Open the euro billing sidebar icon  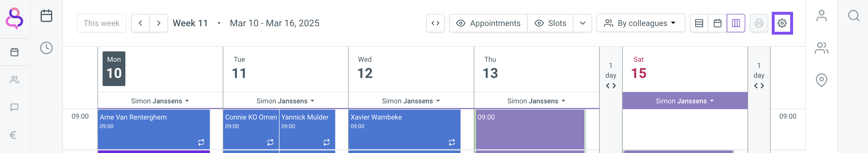(14, 135)
